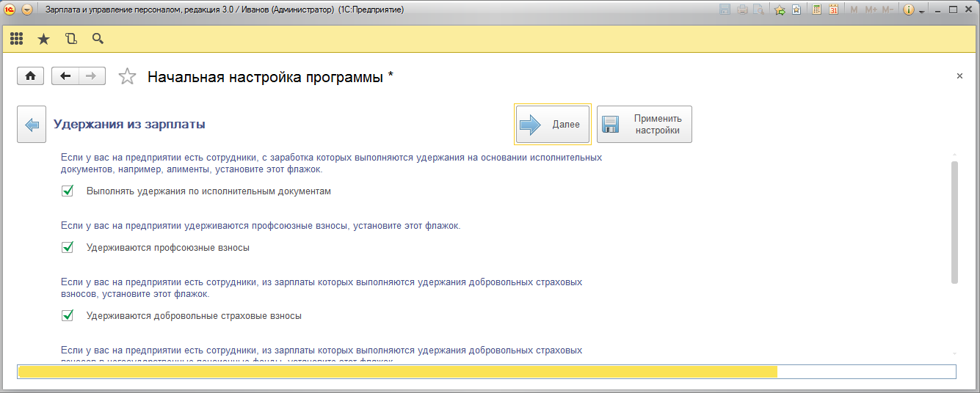Add page to favorites outline star
The width and height of the screenshot is (980, 393).
point(128,77)
